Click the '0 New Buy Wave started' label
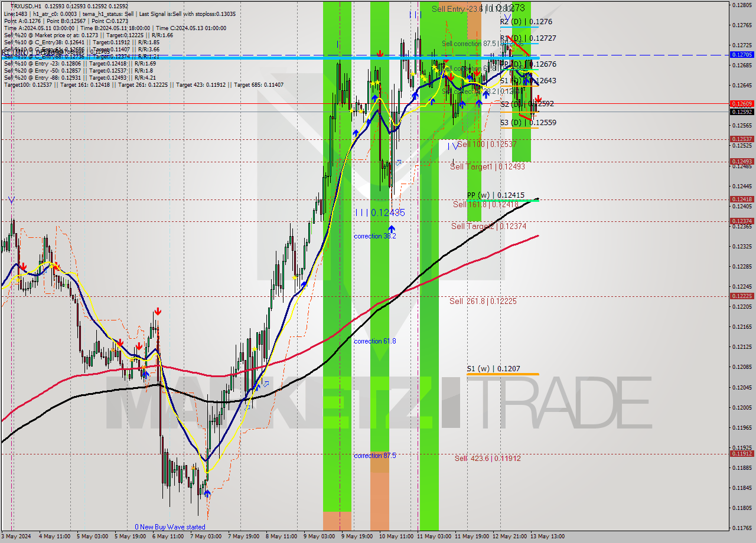 pyautogui.click(x=170, y=527)
